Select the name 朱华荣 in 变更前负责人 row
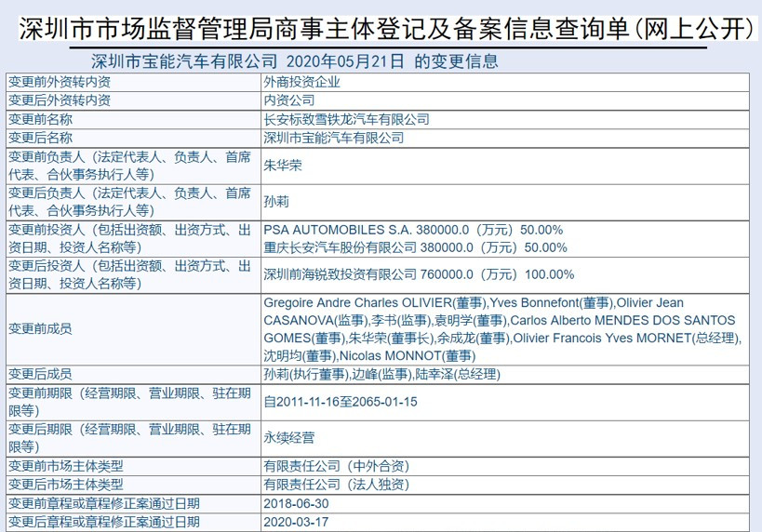Image resolution: width=762 pixels, height=532 pixels. [x=283, y=166]
